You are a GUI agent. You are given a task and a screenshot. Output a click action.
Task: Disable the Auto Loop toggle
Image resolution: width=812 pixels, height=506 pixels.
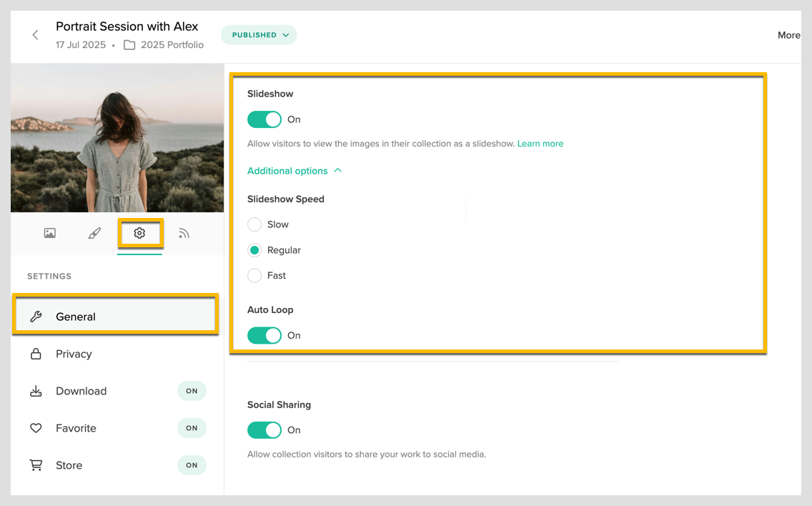click(264, 335)
